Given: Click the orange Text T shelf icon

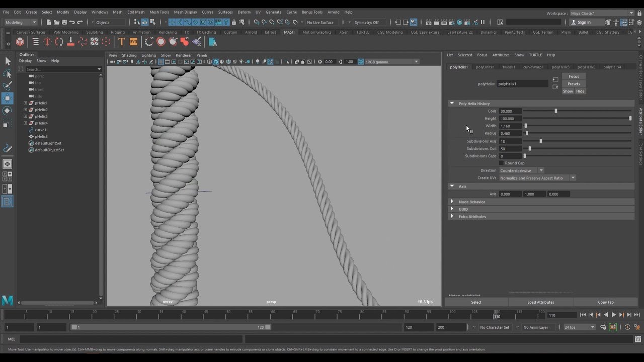Looking at the screenshot, I should point(121,42).
